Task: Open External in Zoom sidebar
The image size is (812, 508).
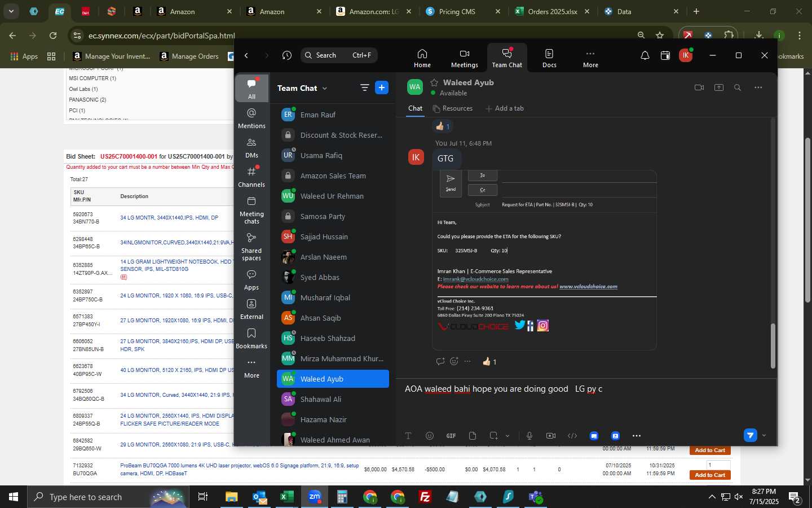Action: [251, 309]
